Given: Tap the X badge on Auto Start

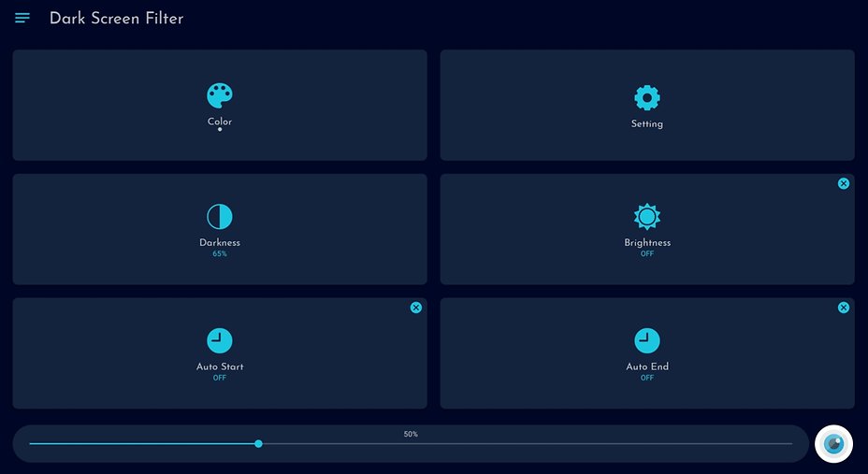Looking at the screenshot, I should [416, 308].
